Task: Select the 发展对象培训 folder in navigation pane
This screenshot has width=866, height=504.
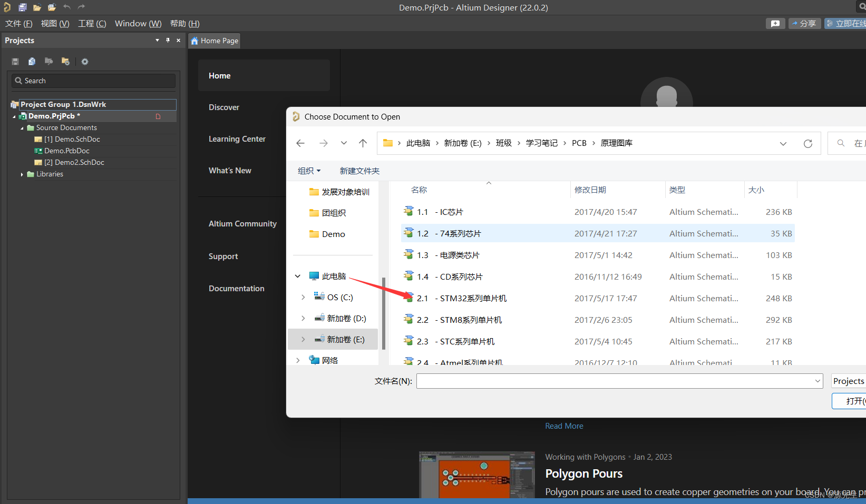Action: (x=339, y=192)
